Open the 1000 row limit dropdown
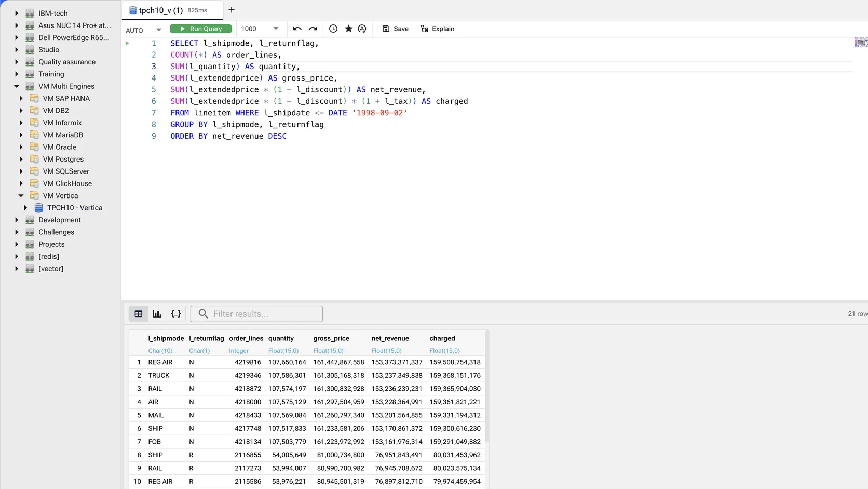This screenshot has width=868, height=489. coord(260,29)
